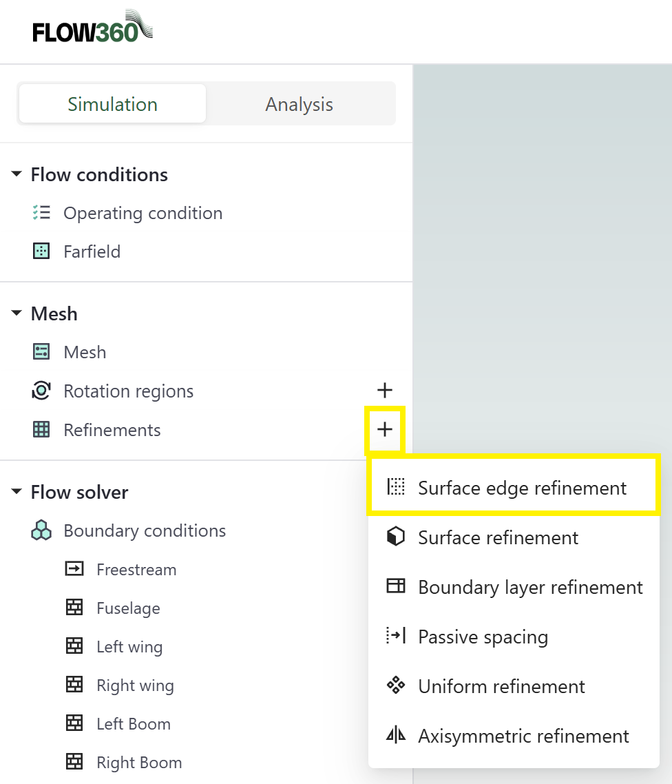Add an Axisymmetric refinement
This screenshot has height=784, width=672.
tap(523, 736)
